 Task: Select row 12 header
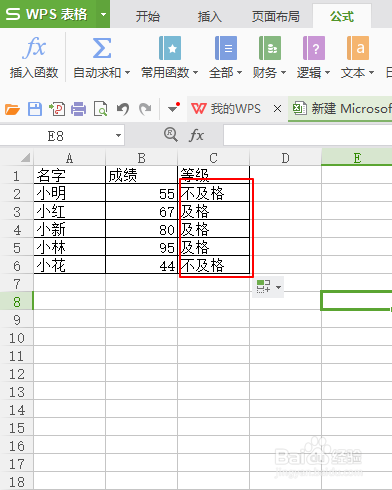pos(17,373)
